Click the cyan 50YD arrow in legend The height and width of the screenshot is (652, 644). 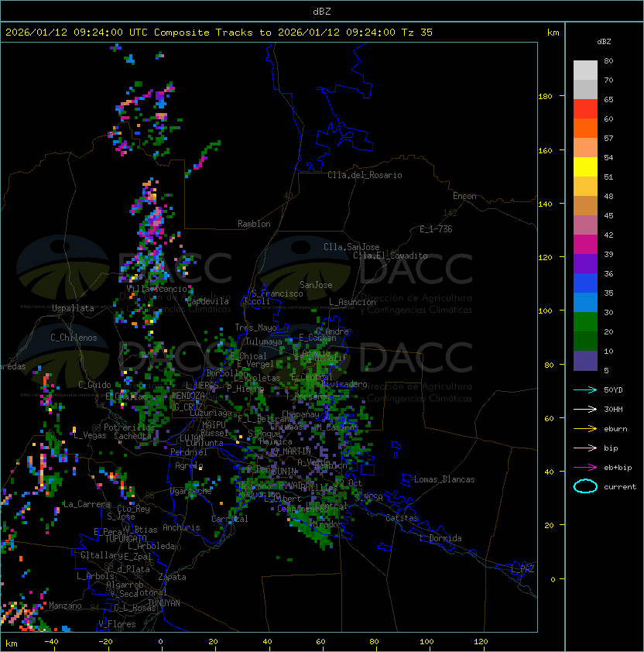[x=585, y=389]
